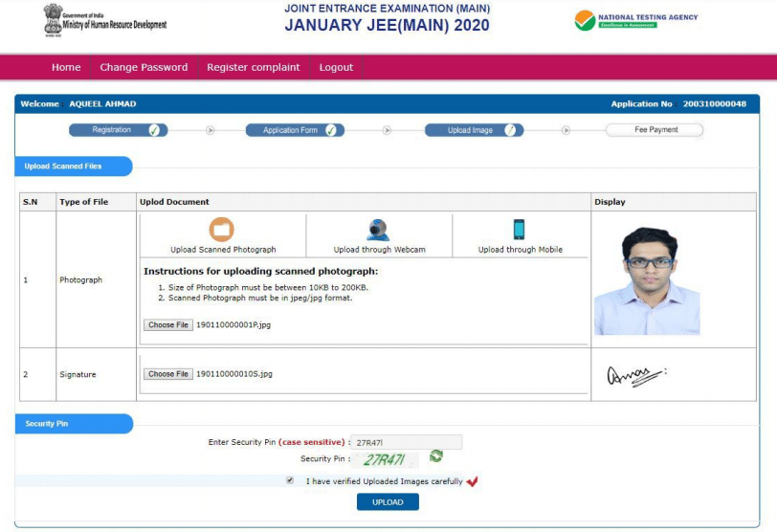
Task: Click the Registration step checkmark icon
Action: 154,130
